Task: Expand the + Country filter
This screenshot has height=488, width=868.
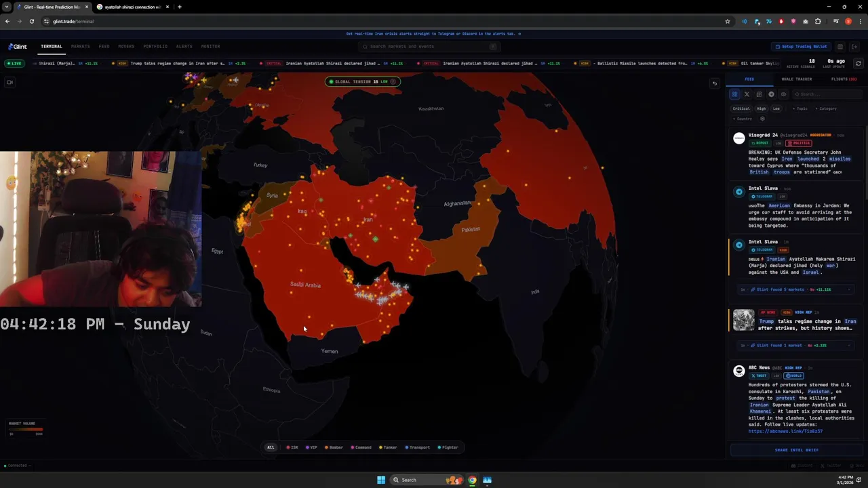Action: pyautogui.click(x=743, y=119)
